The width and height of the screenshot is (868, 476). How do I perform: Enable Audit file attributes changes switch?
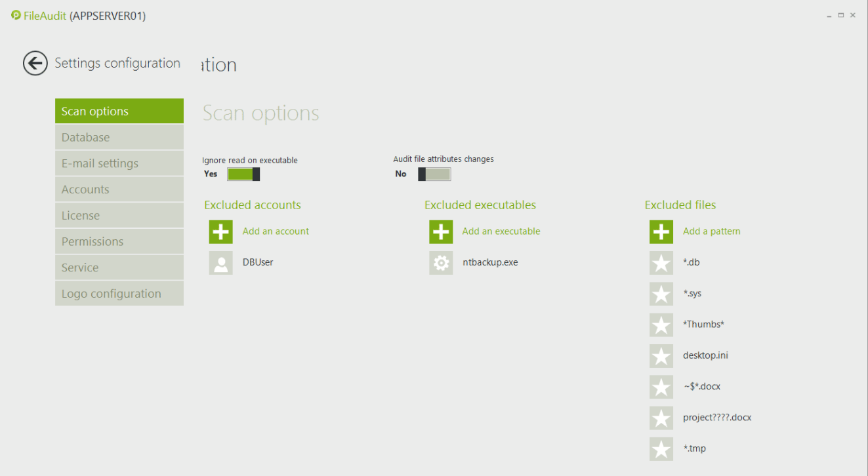[434, 174]
